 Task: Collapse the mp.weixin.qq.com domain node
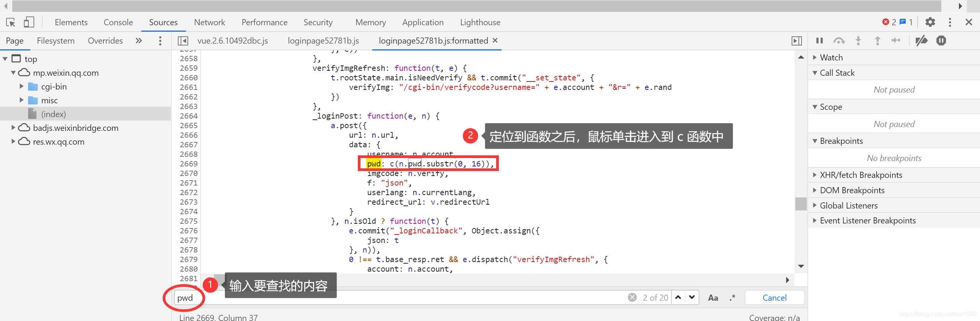click(13, 73)
